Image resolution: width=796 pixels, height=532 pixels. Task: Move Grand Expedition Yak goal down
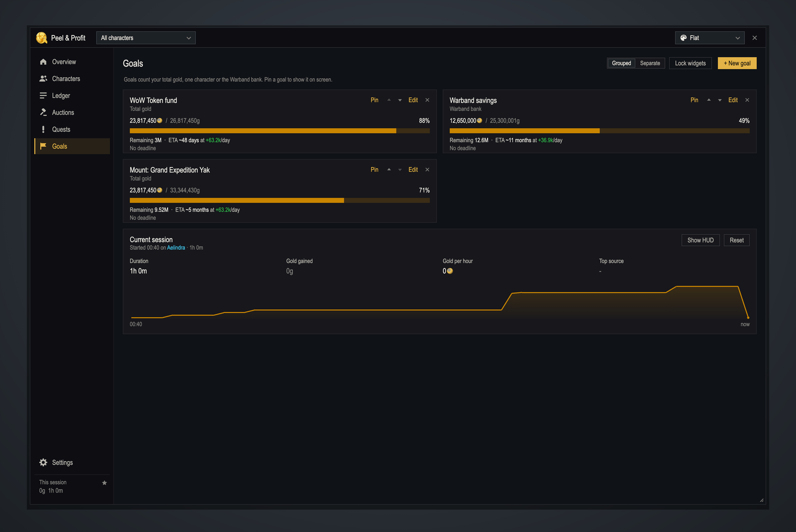coord(400,170)
